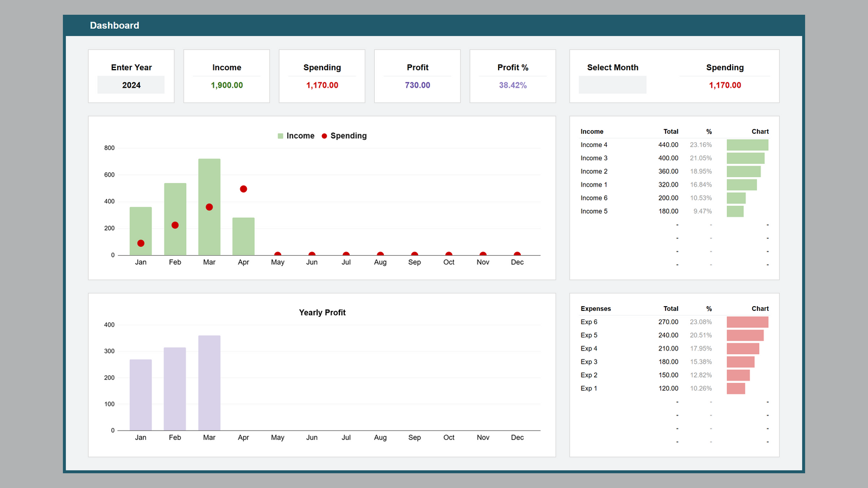Screen dimensions: 868x488
Task: Click the red Spending legend dot
Action: (x=324, y=136)
